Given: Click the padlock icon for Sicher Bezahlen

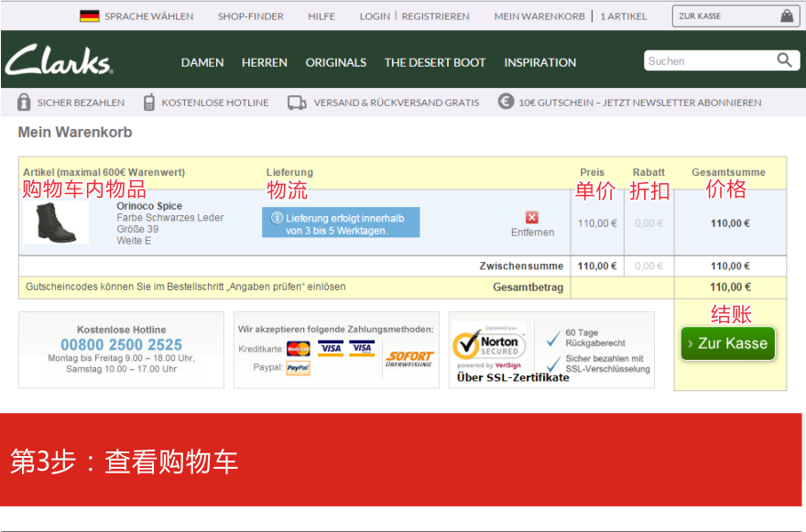Looking at the screenshot, I should coord(24,103).
